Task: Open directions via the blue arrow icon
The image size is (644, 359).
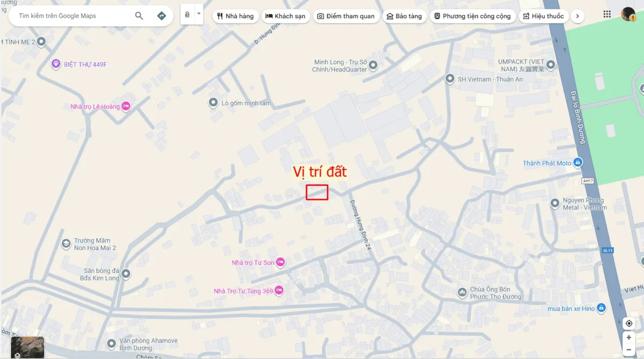Action: click(x=162, y=16)
